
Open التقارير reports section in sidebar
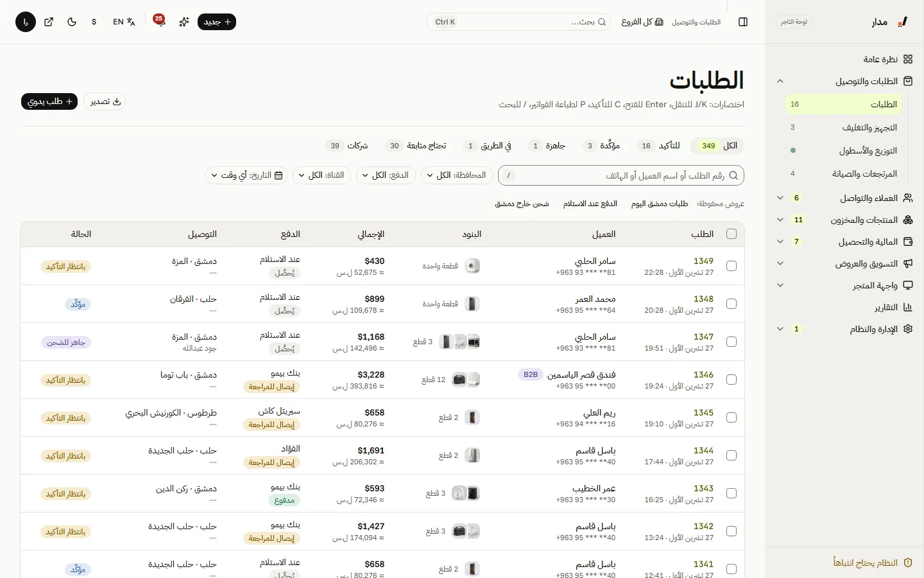844,307
